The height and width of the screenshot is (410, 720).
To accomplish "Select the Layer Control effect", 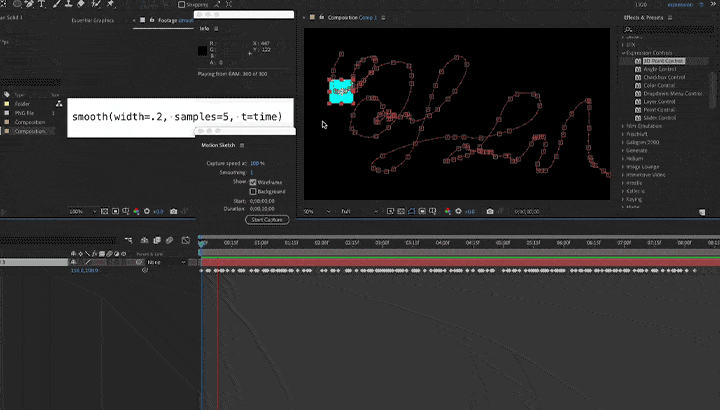I will 659,101.
